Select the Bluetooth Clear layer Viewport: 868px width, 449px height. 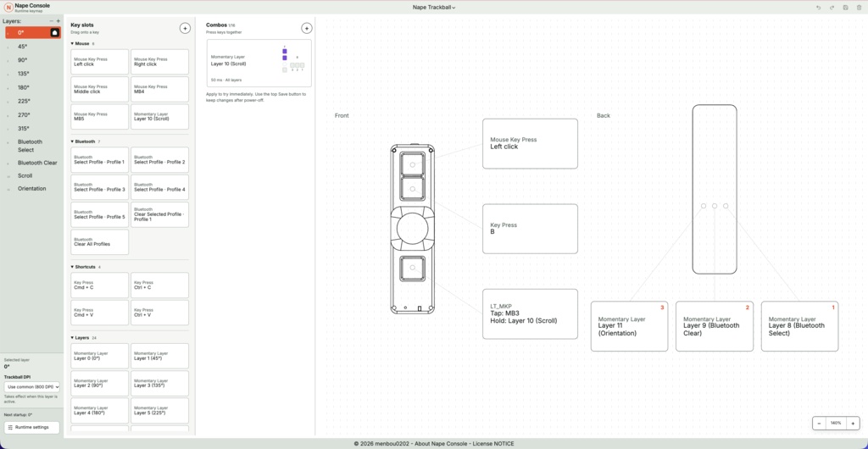point(31,163)
